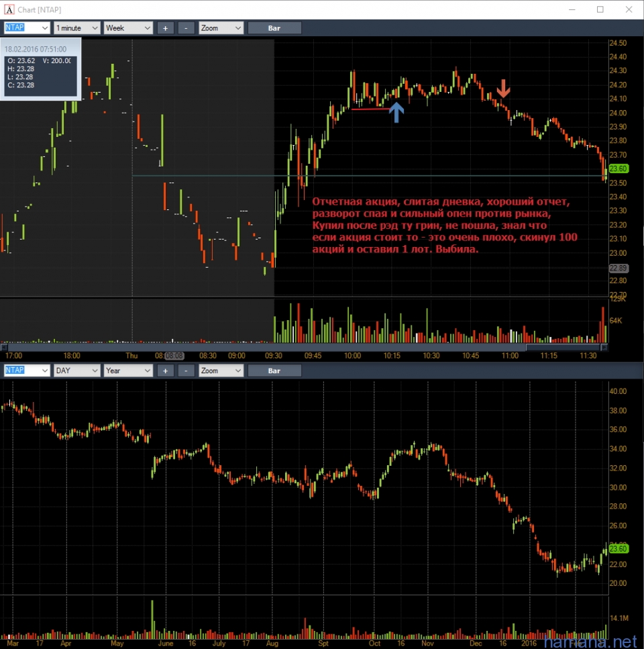
Task: Click the Bar button in bottom chart toolbar
Action: (x=274, y=370)
